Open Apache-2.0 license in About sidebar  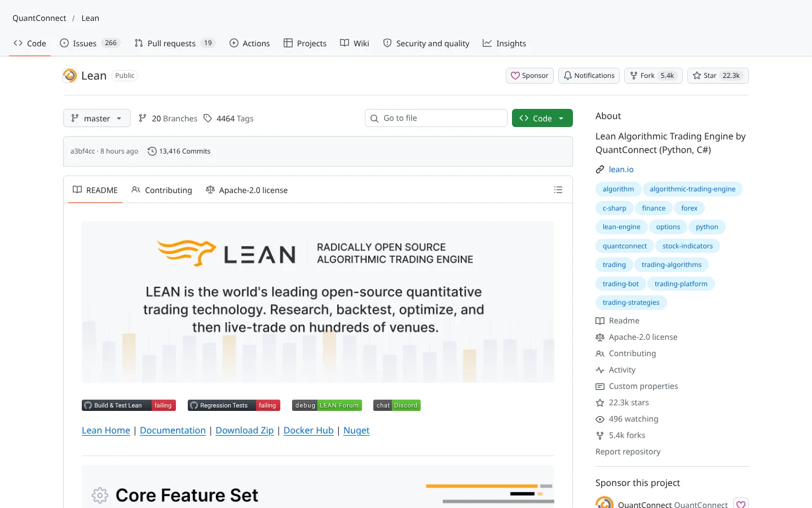coord(637,337)
